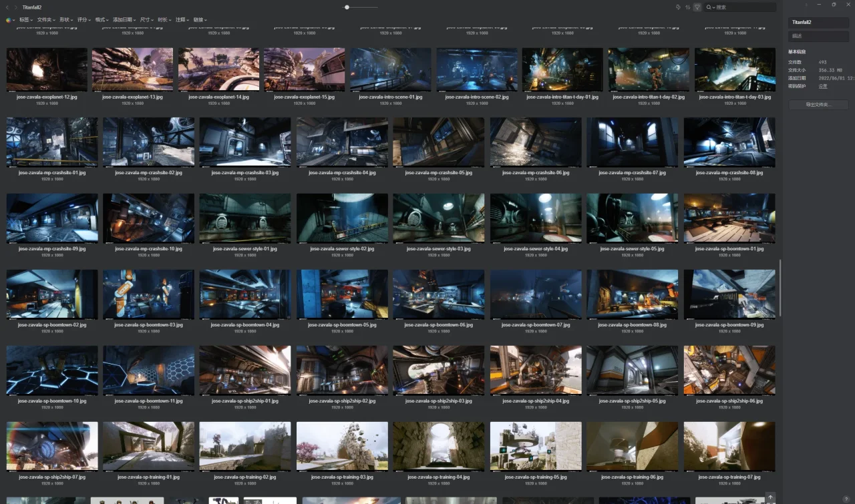Select thumbnail jose-zavala-sp-ship2ship-02.jpg
Image resolution: width=855 pixels, height=504 pixels.
click(342, 370)
